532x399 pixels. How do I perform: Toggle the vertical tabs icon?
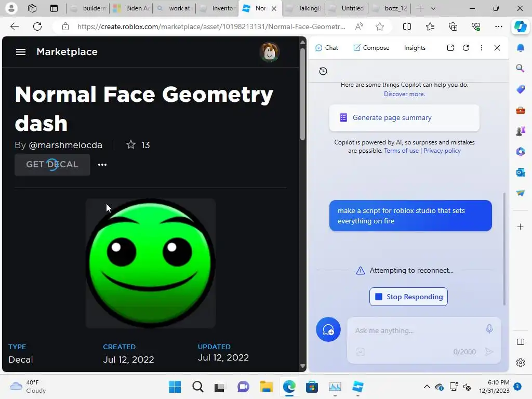coord(54,8)
